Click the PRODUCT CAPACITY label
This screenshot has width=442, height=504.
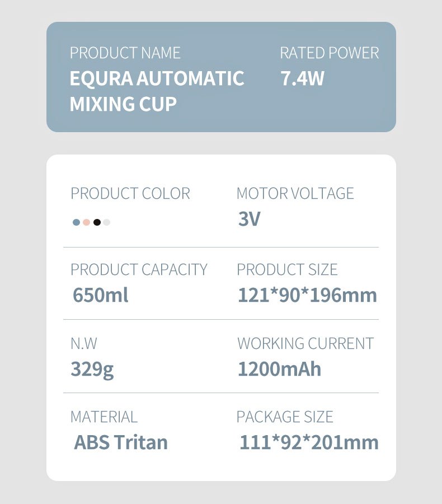pyautogui.click(x=139, y=269)
